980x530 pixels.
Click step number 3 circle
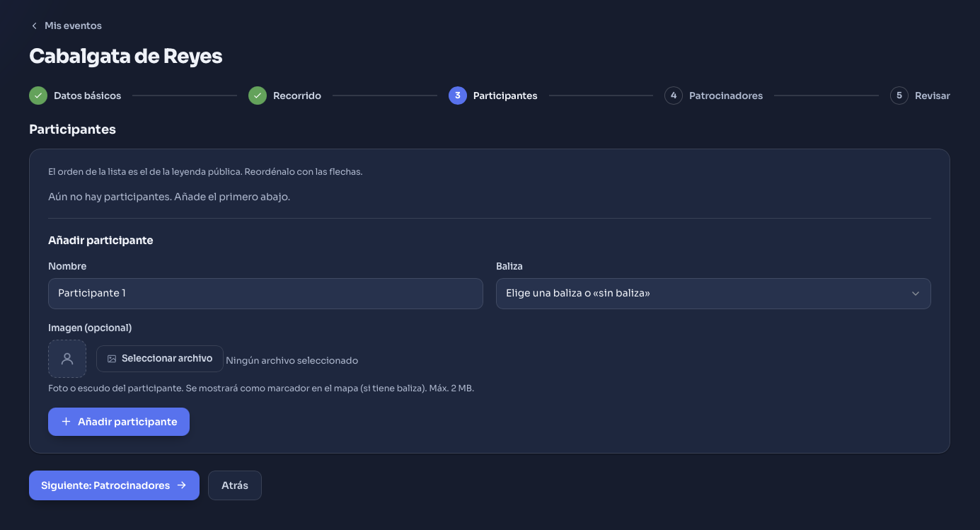point(458,96)
